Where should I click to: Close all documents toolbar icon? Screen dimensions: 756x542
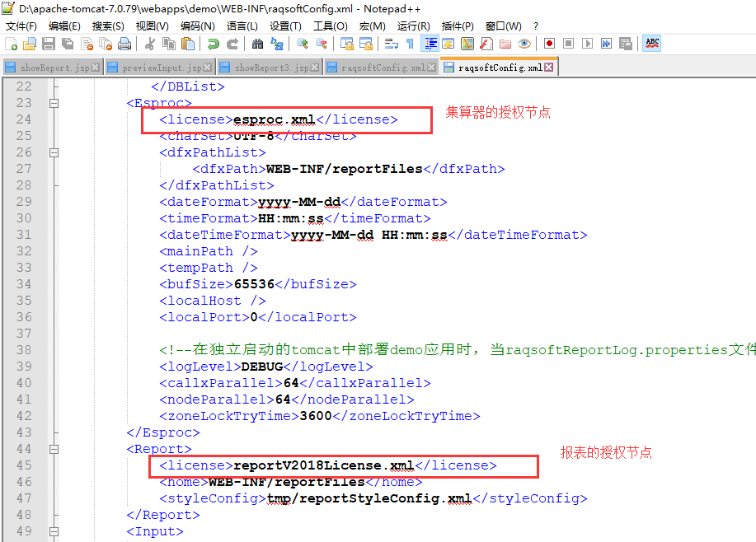106,44
